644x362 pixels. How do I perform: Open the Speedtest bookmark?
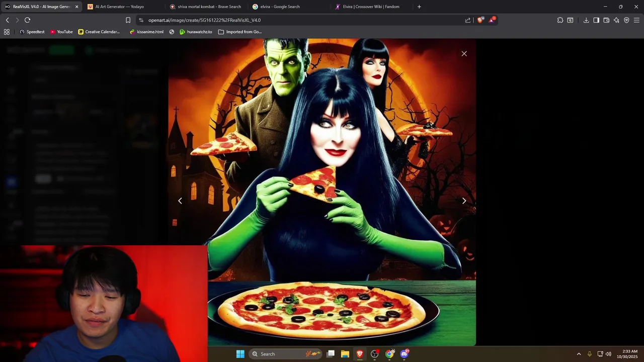32,32
